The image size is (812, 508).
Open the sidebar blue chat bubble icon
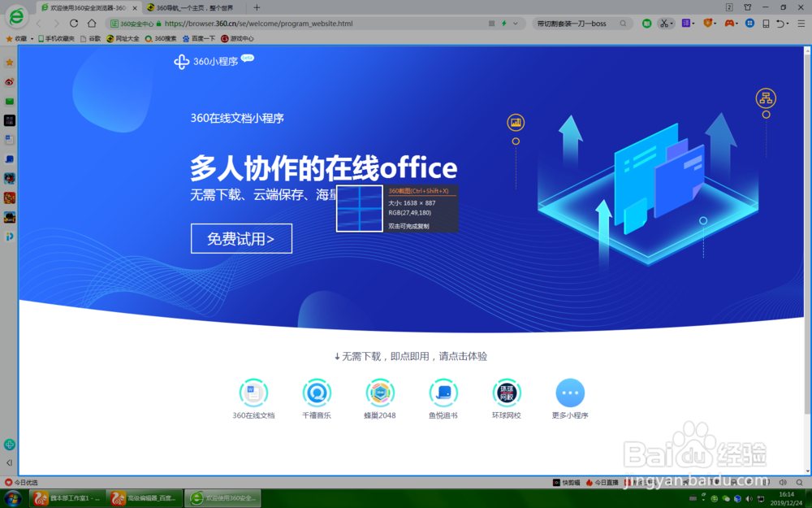pyautogui.click(x=9, y=159)
